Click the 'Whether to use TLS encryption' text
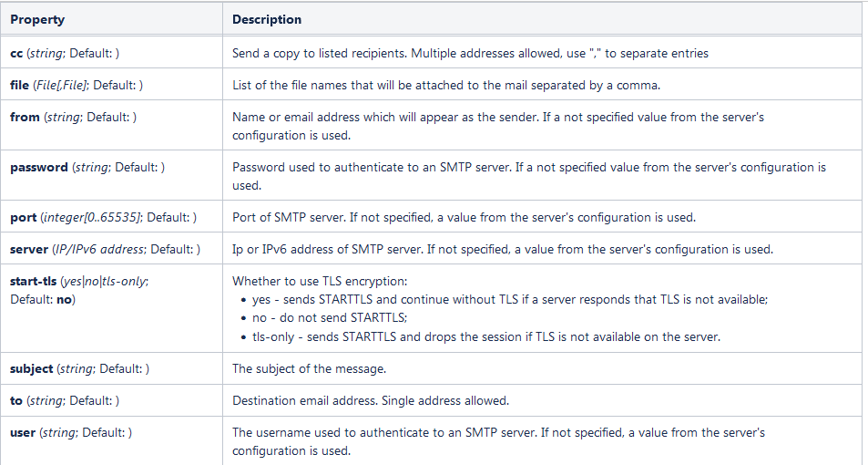This screenshot has width=868, height=465. [x=320, y=281]
